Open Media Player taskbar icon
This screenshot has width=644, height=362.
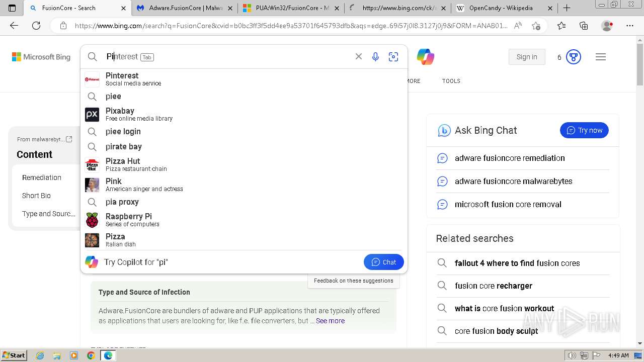[74, 355]
